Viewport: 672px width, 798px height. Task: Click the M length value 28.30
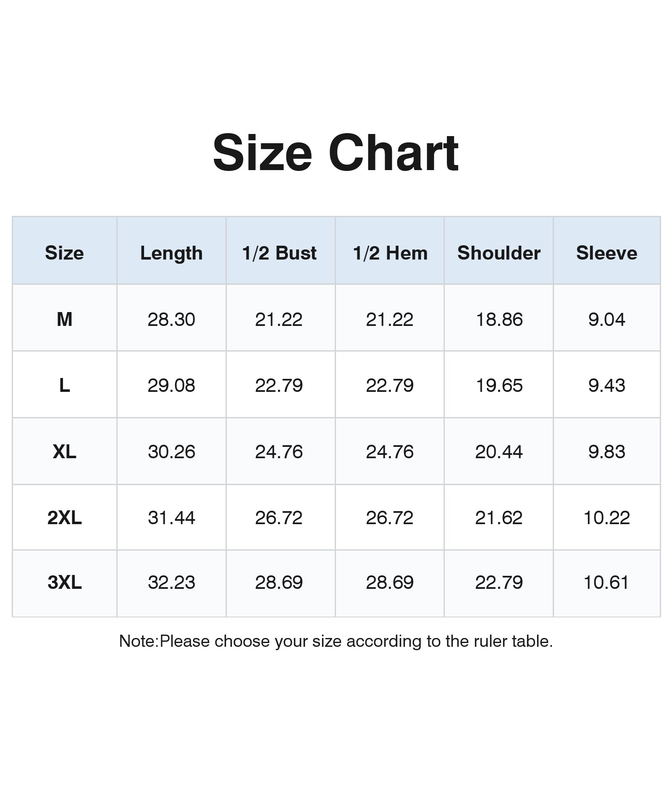pyautogui.click(x=171, y=319)
